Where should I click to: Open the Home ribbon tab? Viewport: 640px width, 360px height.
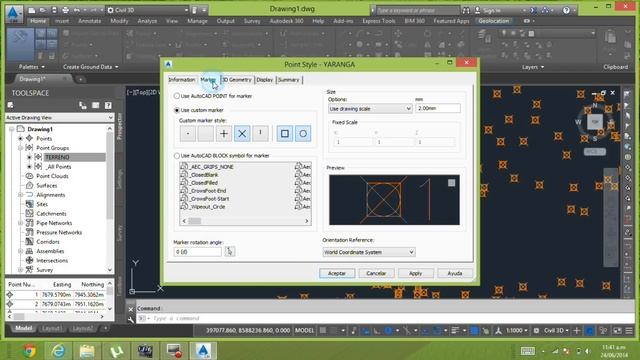(38, 21)
